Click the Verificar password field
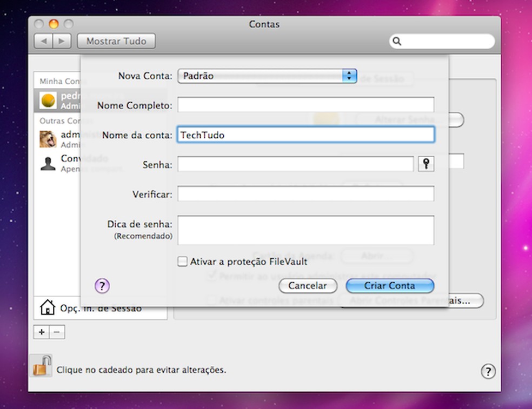Screen dimensions: 532x409 [x=305, y=193]
